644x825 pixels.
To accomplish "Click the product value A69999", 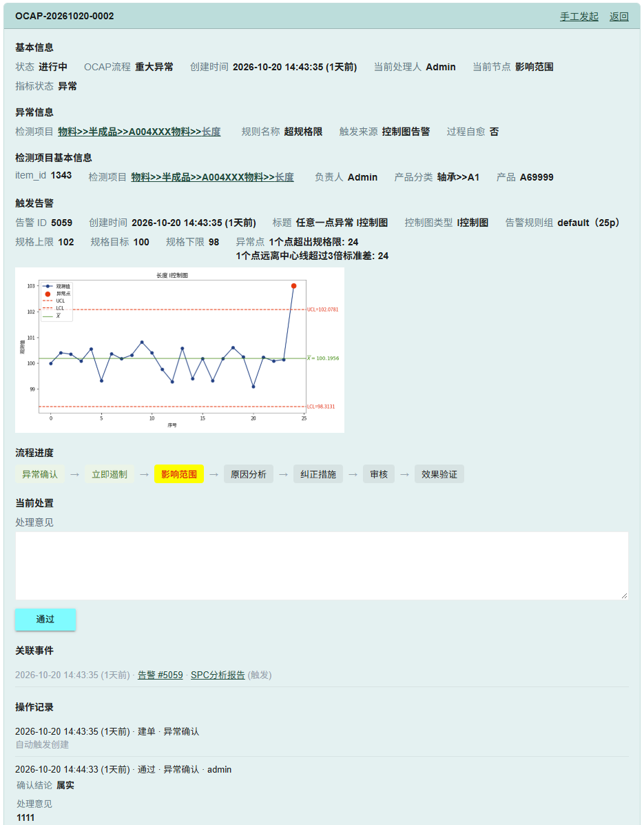I will point(537,177).
